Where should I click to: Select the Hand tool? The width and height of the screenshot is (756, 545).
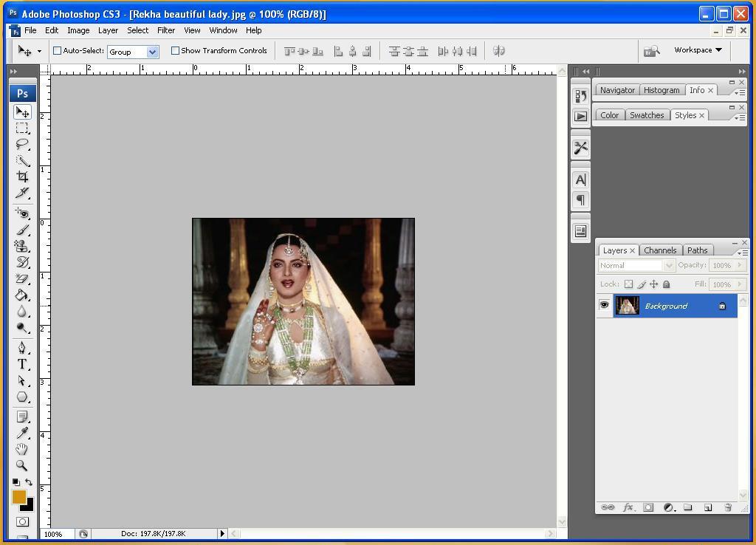(22, 449)
